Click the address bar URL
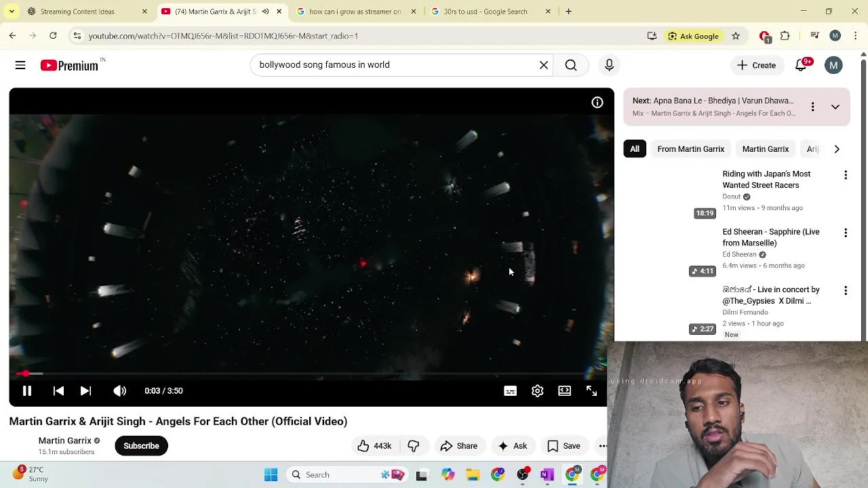The image size is (868, 488). point(223,36)
